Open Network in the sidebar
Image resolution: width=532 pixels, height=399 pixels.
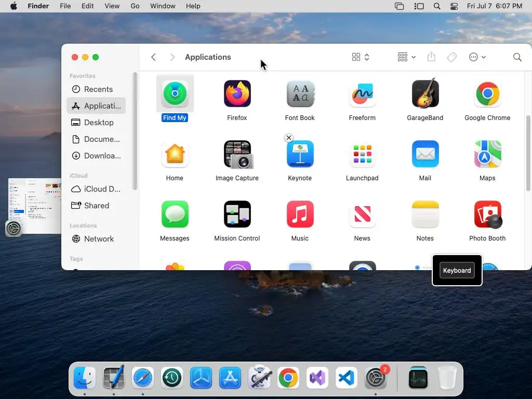coord(96,239)
